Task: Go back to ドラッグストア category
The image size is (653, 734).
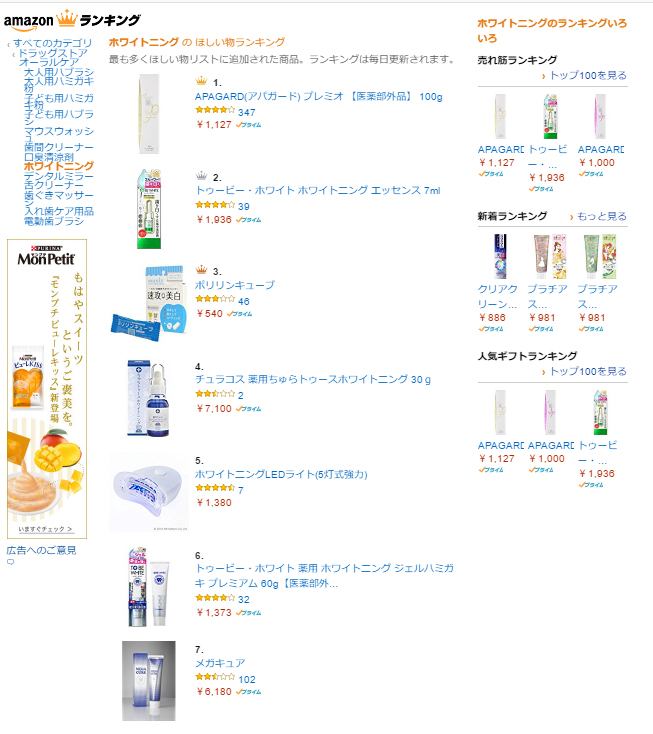Action: [x=53, y=53]
